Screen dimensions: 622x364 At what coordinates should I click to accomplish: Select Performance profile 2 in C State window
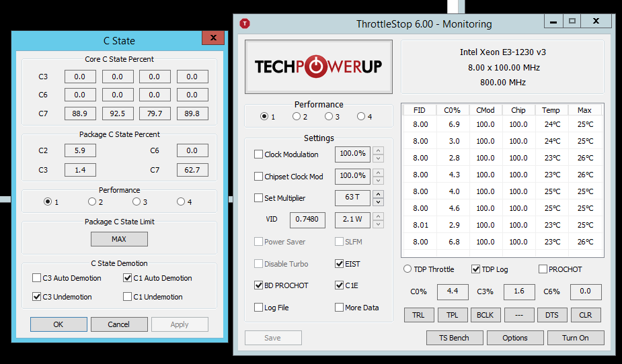click(92, 201)
